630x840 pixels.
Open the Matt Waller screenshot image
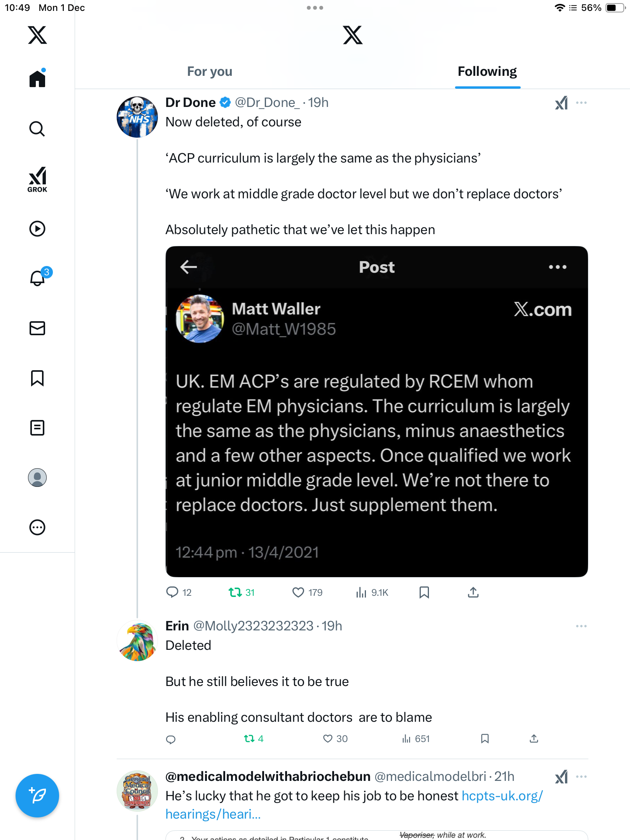click(376, 411)
